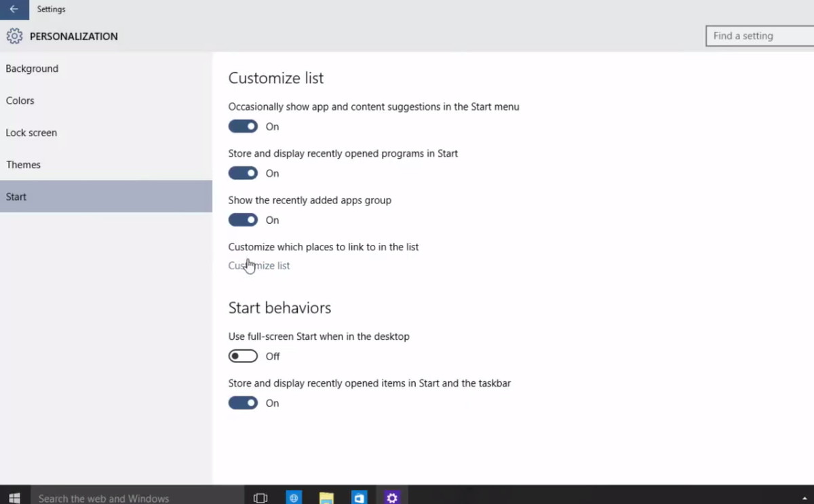Click the Customize list link
Screen dimensions: 814x504
tap(259, 266)
